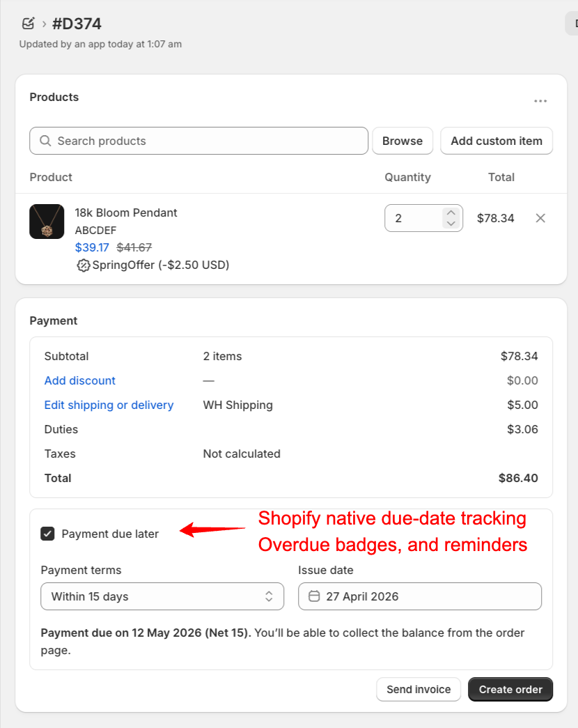Image resolution: width=578 pixels, height=728 pixels.
Task: Increase quantity with the up arrow
Action: [x=451, y=213]
